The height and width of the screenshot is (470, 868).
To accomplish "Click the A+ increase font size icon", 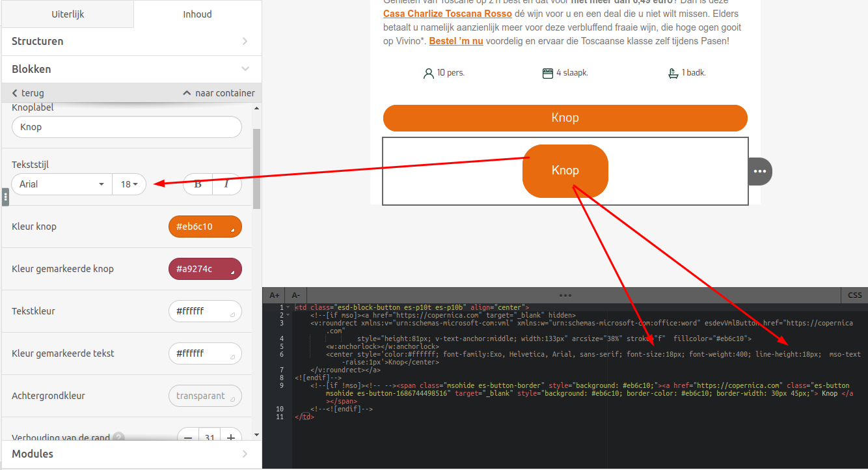I will tap(274, 295).
